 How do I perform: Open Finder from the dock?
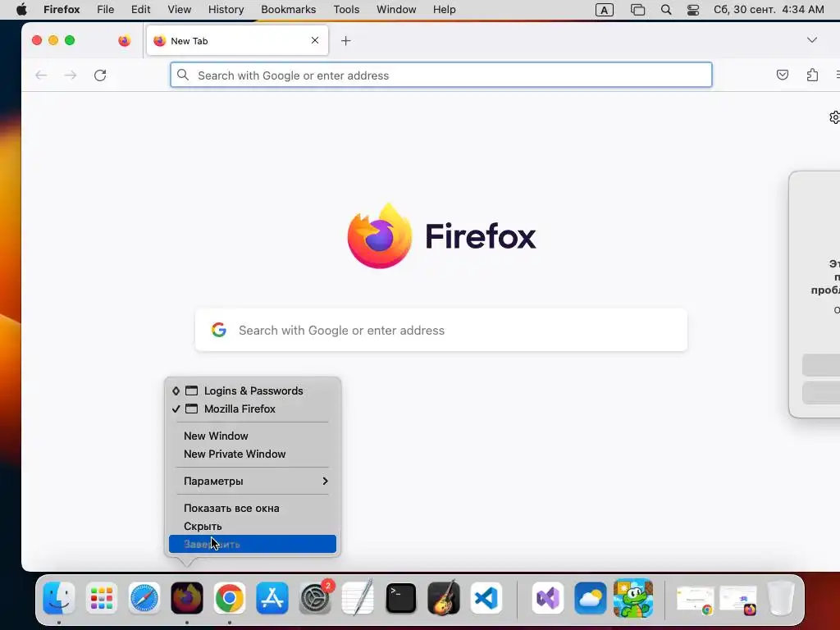point(59,598)
